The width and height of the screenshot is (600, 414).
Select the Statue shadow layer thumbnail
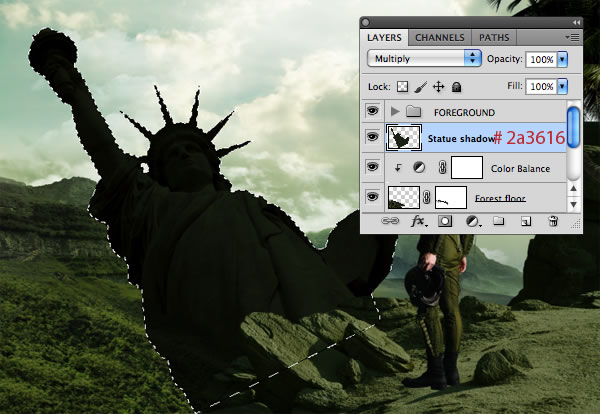click(x=404, y=137)
